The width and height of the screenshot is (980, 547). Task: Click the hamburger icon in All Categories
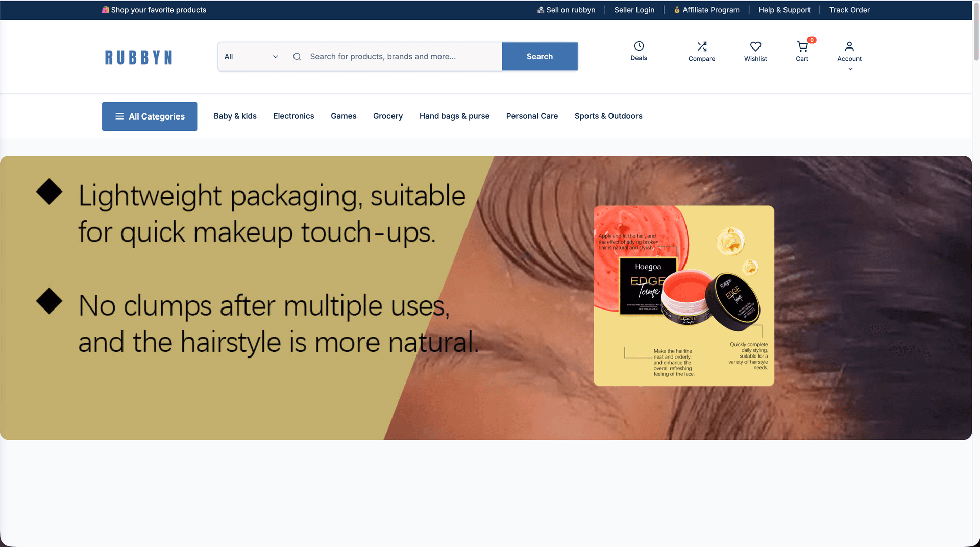(x=119, y=116)
